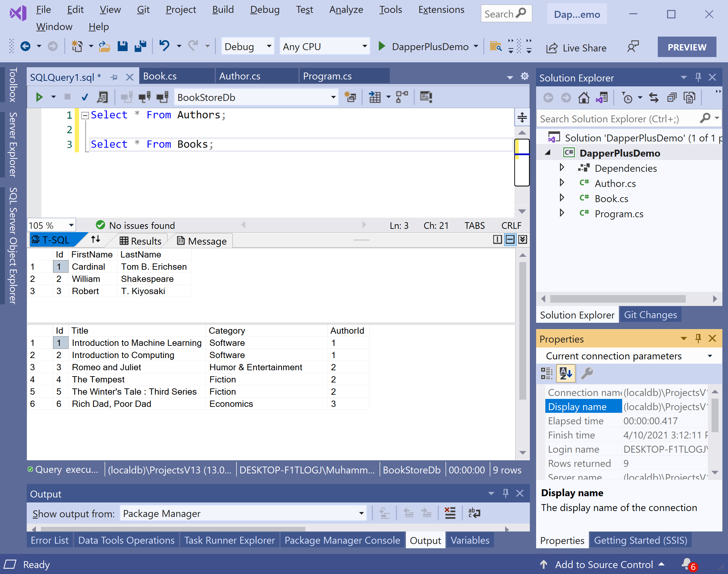The width and height of the screenshot is (728, 574).
Task: Toggle word wrap in Output panel
Action: 474,513
